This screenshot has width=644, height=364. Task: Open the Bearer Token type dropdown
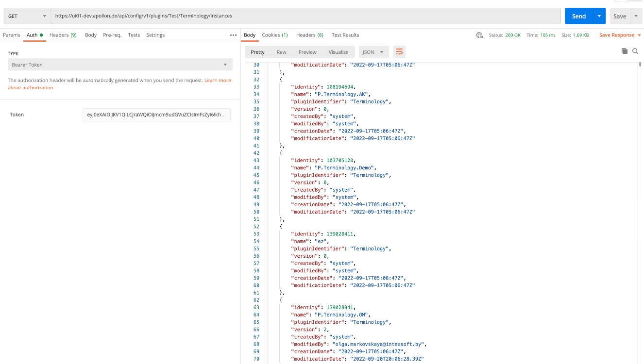120,65
